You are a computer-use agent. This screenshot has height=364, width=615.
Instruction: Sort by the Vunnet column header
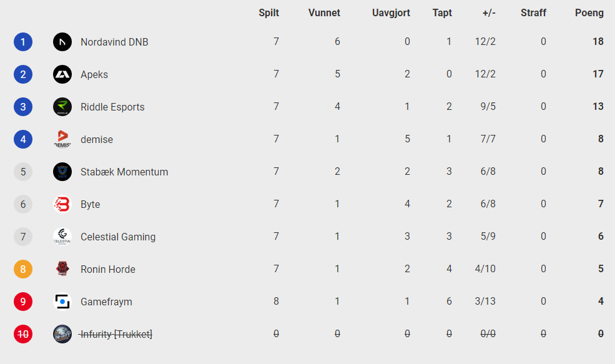pos(324,13)
